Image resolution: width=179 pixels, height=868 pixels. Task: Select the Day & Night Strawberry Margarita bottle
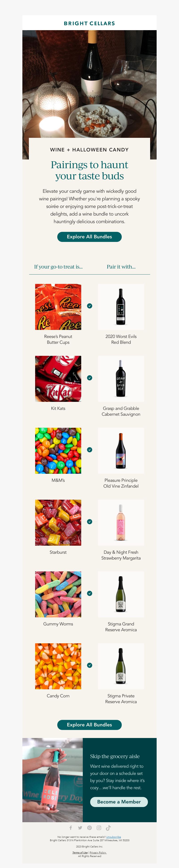[121, 523]
